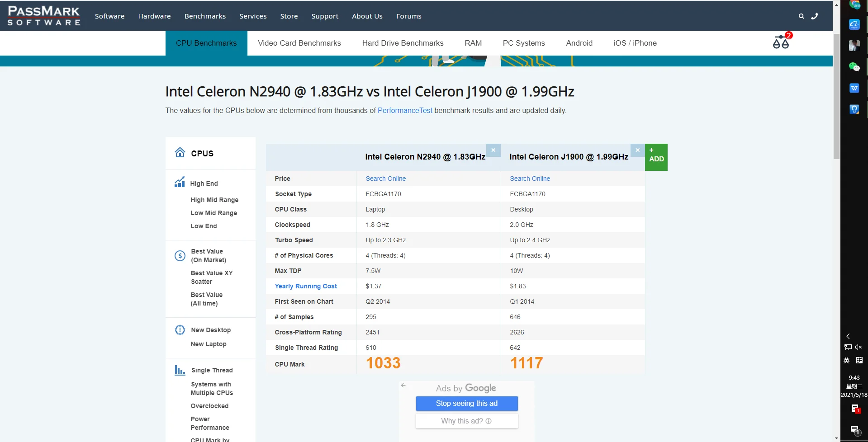Remove Intel Celeron N2940 from comparison
The image size is (868, 442).
493,150
